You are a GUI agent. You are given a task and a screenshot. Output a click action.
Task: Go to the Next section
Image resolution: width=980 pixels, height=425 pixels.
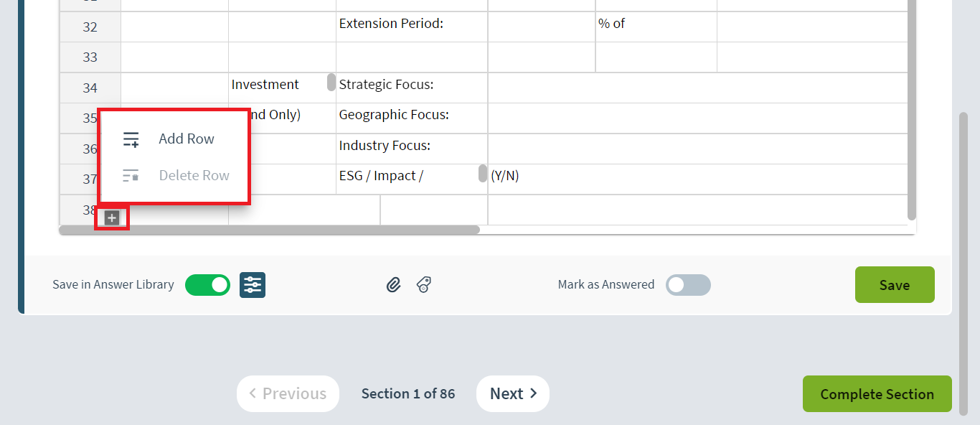513,393
